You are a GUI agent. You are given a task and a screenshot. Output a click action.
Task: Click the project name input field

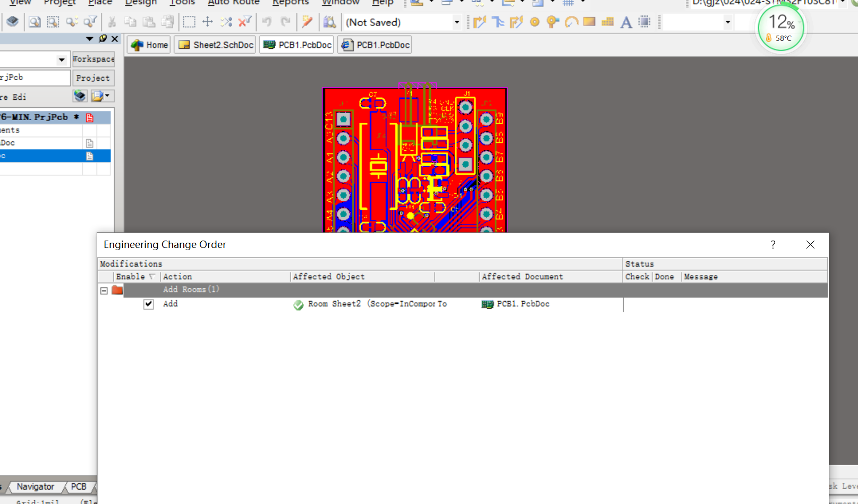click(x=34, y=78)
